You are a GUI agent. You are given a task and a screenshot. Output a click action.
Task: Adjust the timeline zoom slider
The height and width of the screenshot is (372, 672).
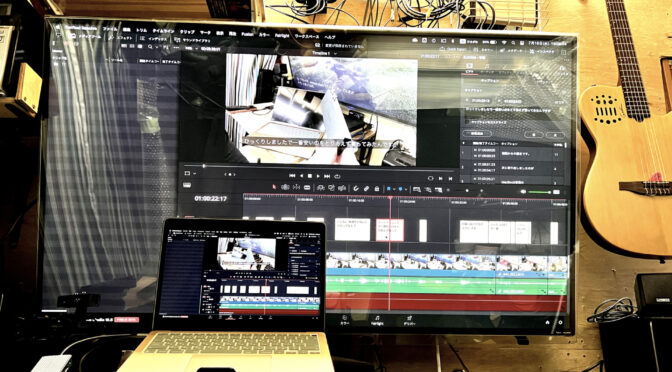pyautogui.click(x=466, y=190)
